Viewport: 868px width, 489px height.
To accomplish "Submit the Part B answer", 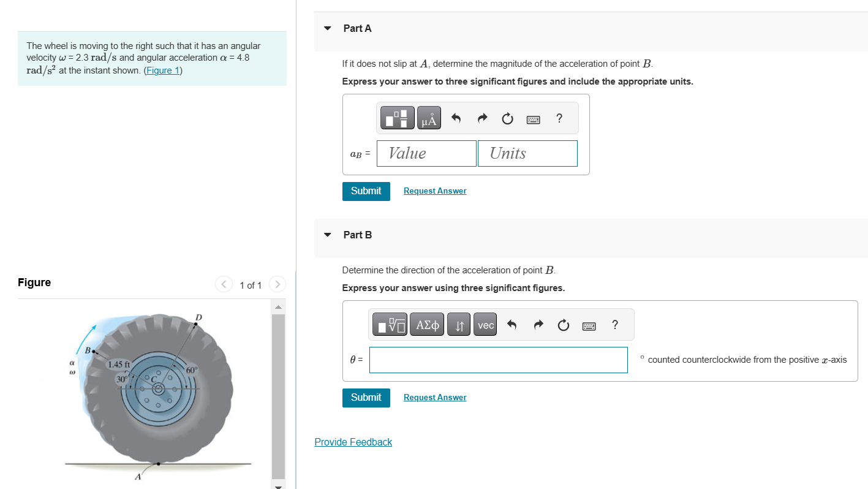I will [366, 397].
